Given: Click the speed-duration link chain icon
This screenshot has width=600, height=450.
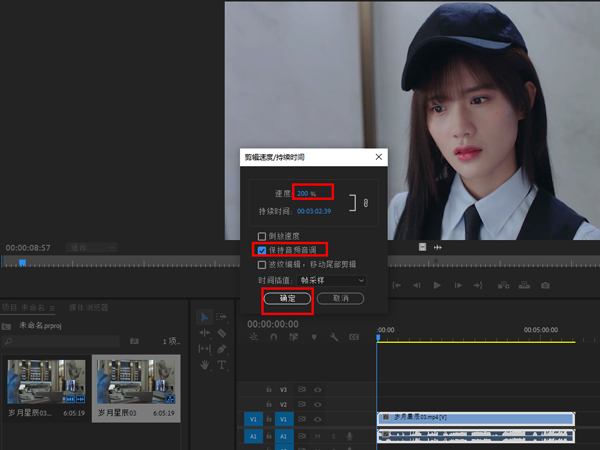Looking at the screenshot, I should tap(365, 203).
